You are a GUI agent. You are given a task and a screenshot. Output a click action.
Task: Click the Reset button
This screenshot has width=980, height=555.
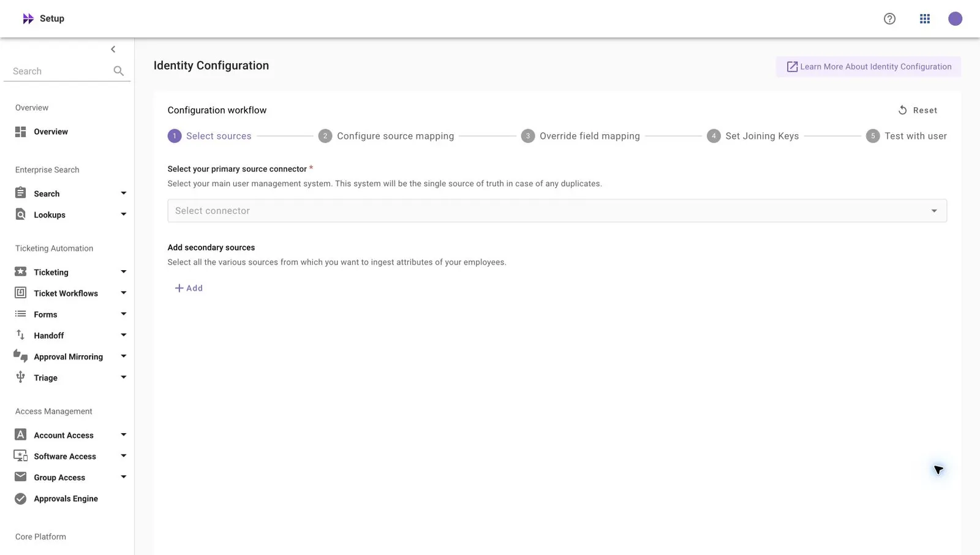tap(918, 110)
